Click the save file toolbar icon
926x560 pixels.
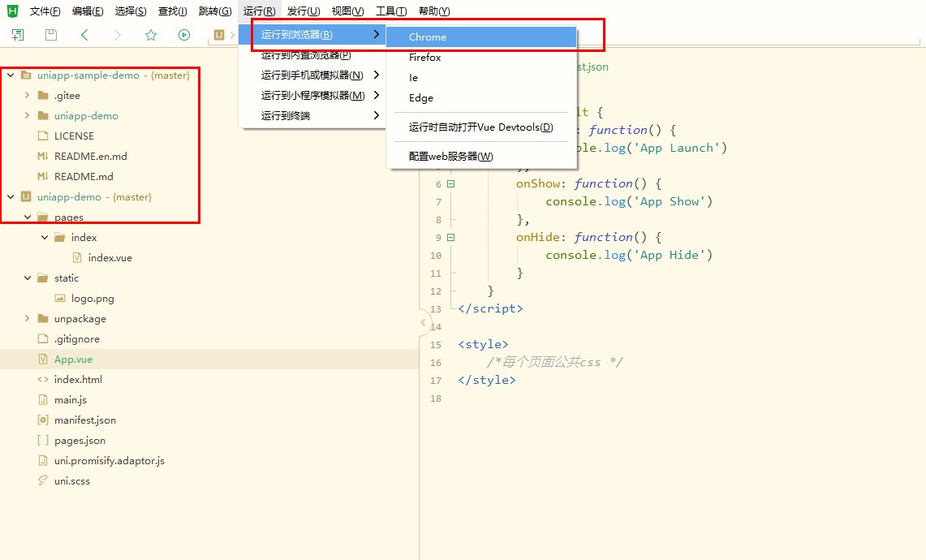click(x=51, y=35)
